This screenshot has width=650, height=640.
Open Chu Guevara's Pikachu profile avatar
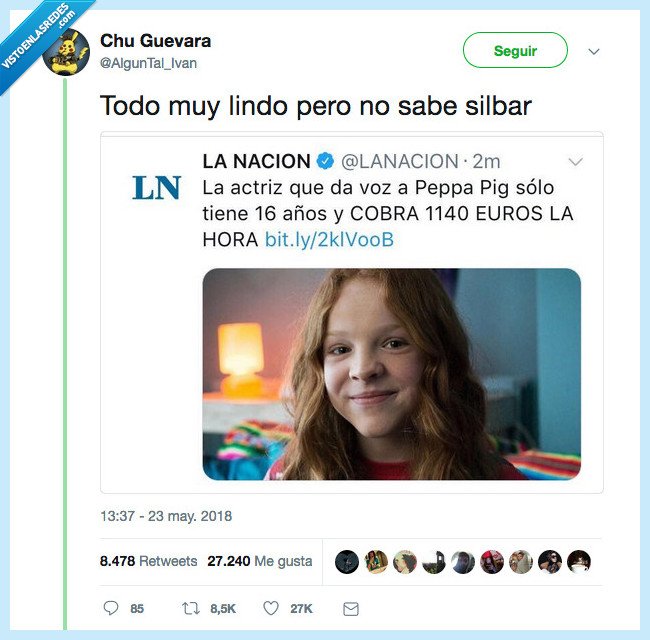[x=66, y=52]
